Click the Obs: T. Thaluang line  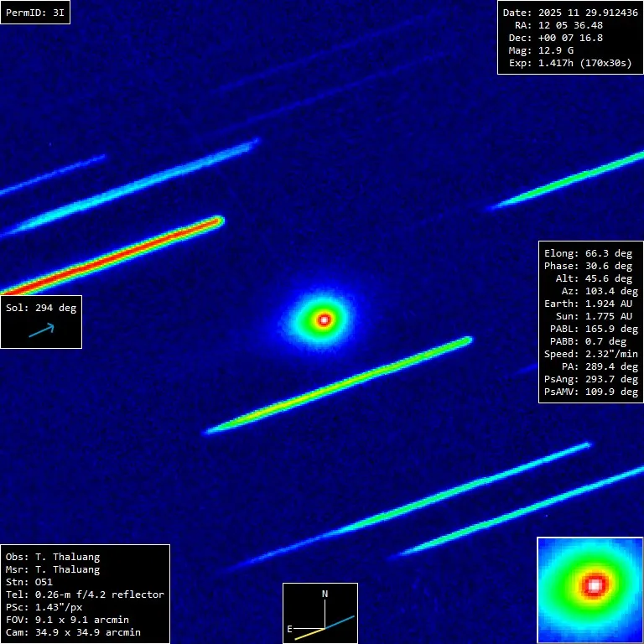[x=53, y=557]
